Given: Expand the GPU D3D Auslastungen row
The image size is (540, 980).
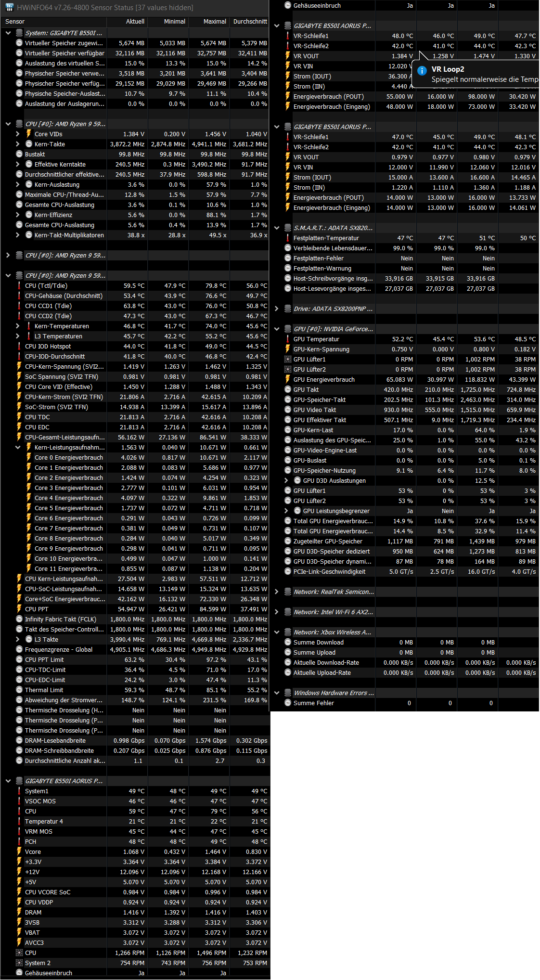Looking at the screenshot, I should click(x=286, y=480).
